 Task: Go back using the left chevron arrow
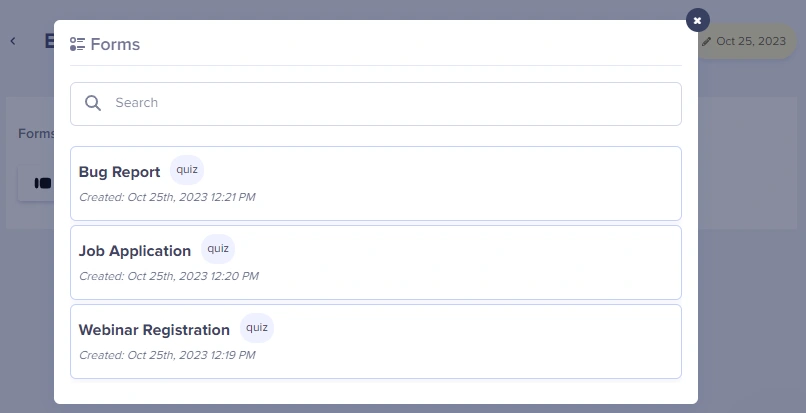coord(13,41)
